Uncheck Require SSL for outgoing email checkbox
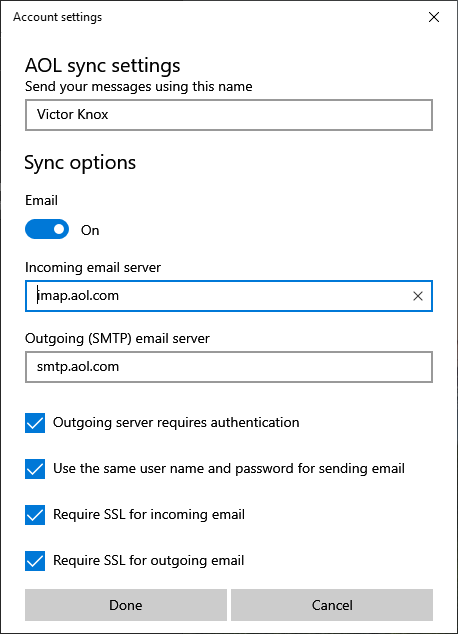This screenshot has width=458, height=634. pos(35,561)
